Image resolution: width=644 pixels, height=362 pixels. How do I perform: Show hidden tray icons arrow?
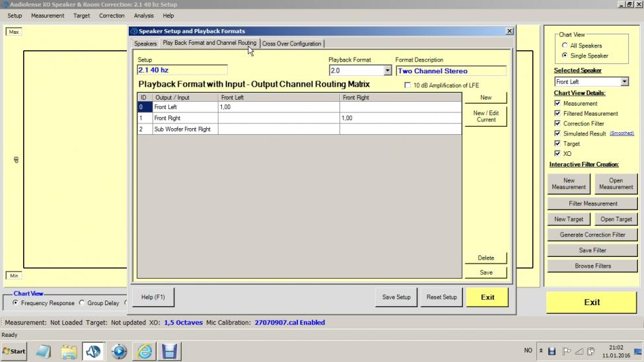[541, 351]
